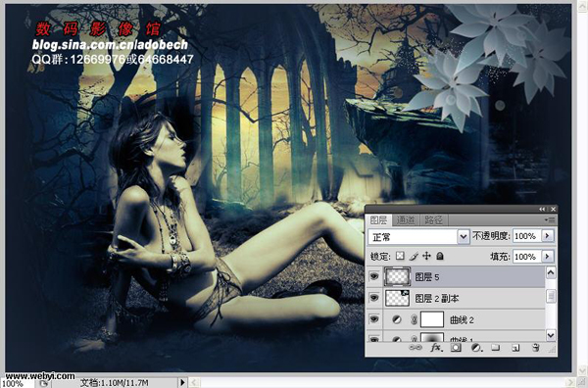Collapse the layers panel with double-arrow icon
588x388 pixels.
click(542, 209)
